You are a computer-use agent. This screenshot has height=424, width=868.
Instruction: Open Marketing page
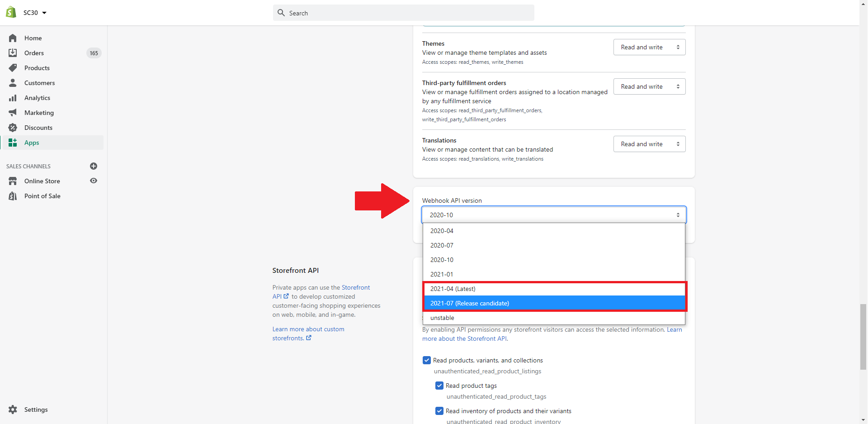39,113
